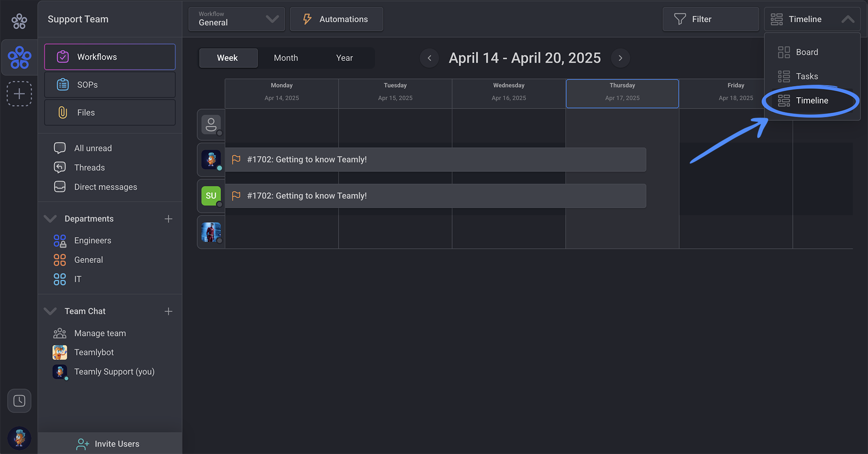The height and width of the screenshot is (454, 868).
Task: Open the Engineers department
Action: coord(92,240)
